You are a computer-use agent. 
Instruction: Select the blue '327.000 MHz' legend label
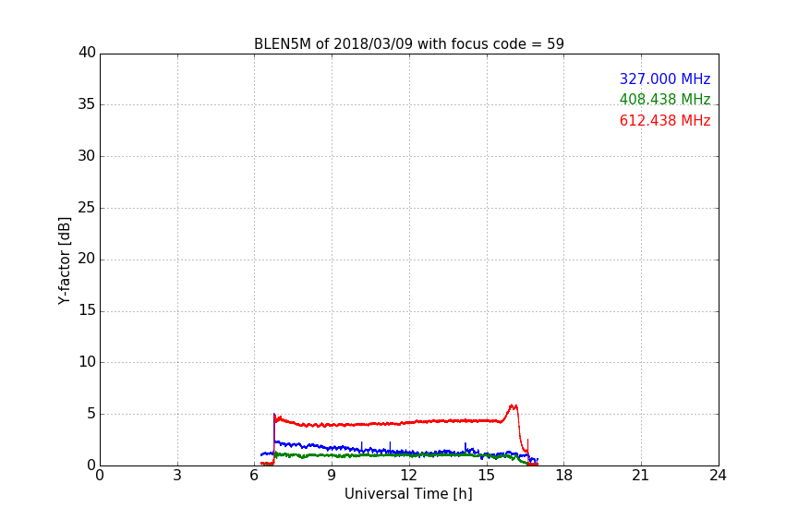click(x=665, y=79)
